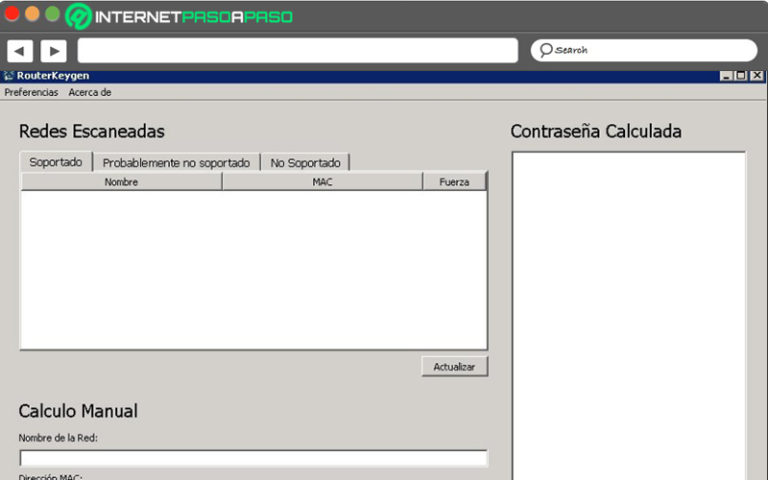Open the Preferencias menu
Viewport: 768px width, 480px height.
[x=31, y=92]
